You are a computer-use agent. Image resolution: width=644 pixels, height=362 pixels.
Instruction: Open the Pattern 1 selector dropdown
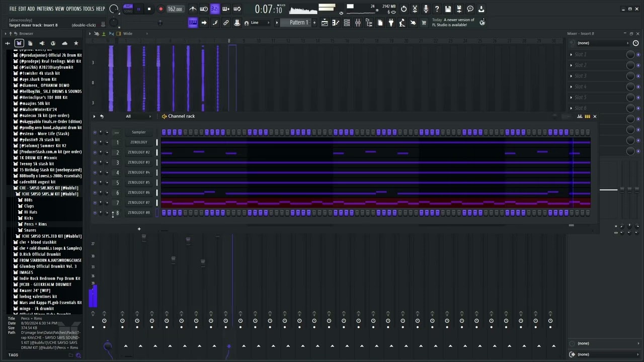(299, 23)
